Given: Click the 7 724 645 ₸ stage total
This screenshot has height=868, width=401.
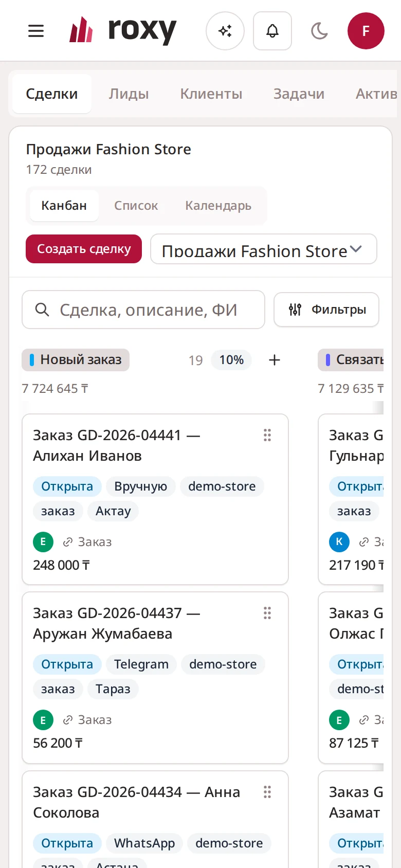Looking at the screenshot, I should (x=55, y=389).
